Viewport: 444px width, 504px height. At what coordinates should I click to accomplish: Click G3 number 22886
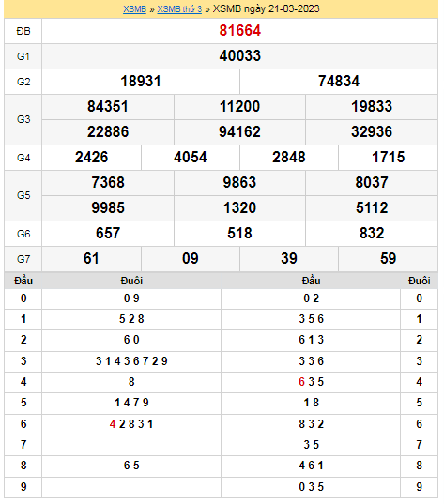[x=108, y=132]
